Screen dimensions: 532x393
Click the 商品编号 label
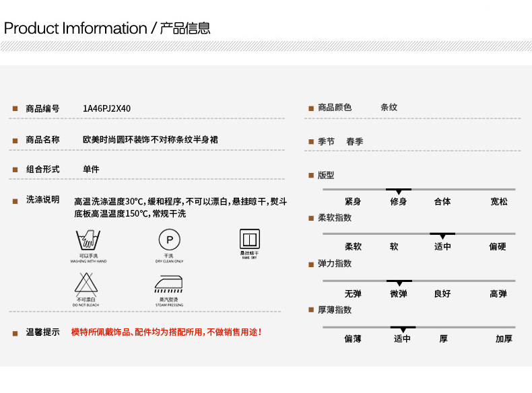click(x=42, y=109)
